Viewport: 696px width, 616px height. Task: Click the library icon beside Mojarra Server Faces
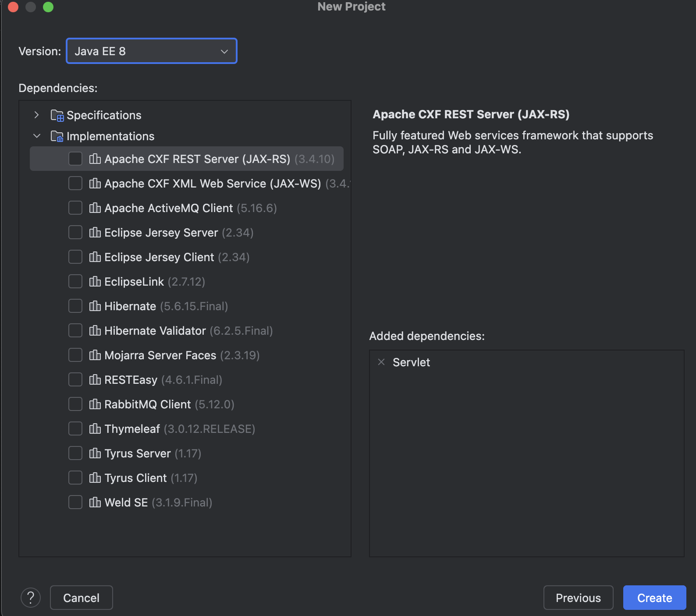pos(95,355)
